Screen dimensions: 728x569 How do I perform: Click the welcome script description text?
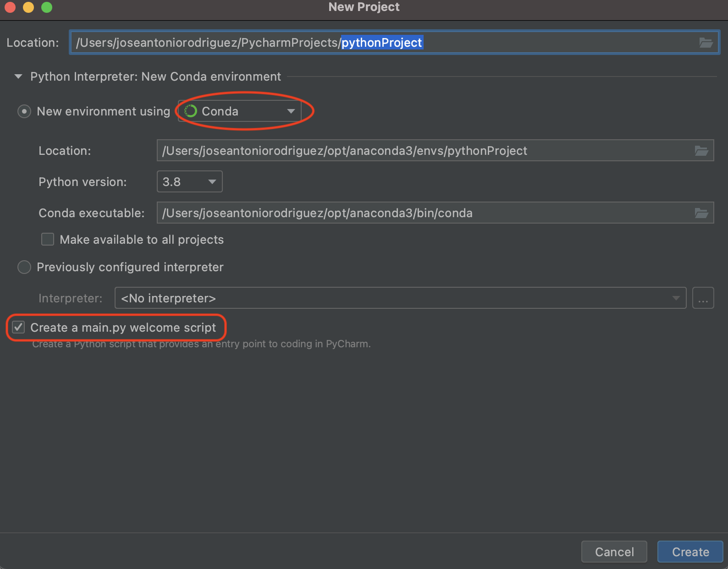click(x=201, y=344)
